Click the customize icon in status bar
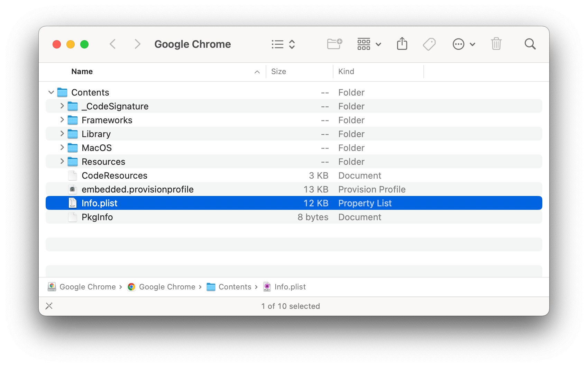The width and height of the screenshot is (588, 367). tap(49, 306)
